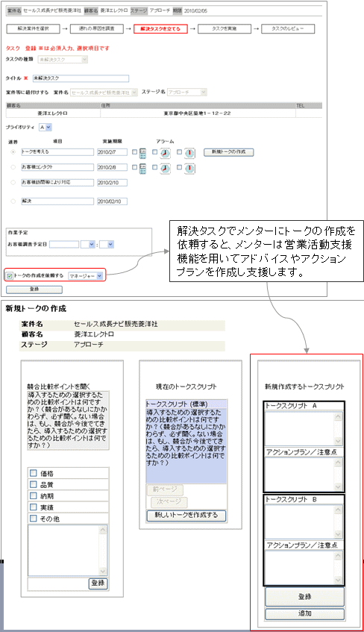The width and height of the screenshot is (364, 632).
Task: Check the 実績 checkbox
Action: click(x=34, y=507)
